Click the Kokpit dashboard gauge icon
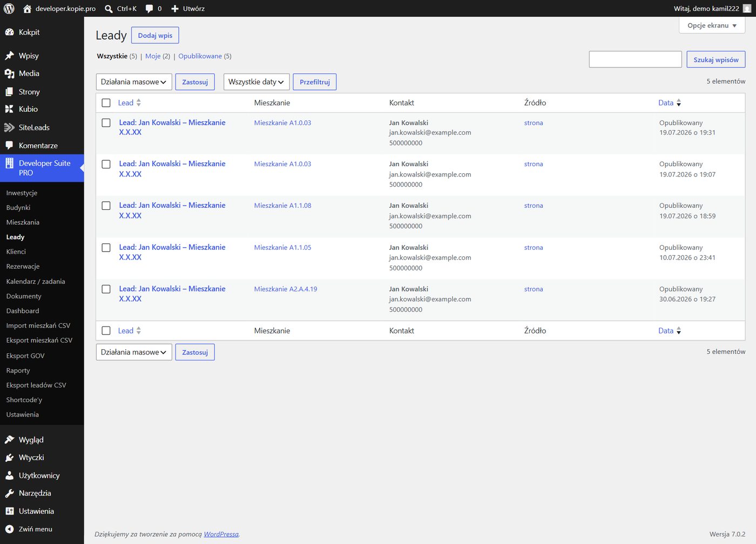 click(9, 32)
